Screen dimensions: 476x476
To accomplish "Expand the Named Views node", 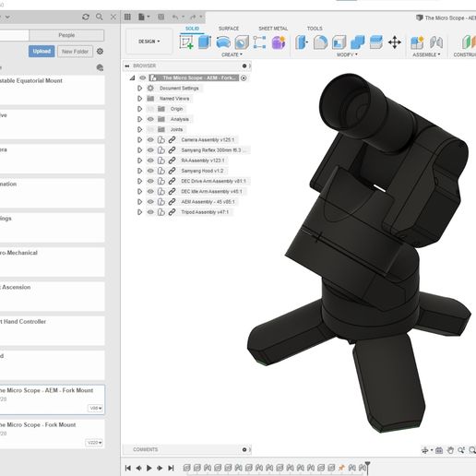I will (x=139, y=99).
